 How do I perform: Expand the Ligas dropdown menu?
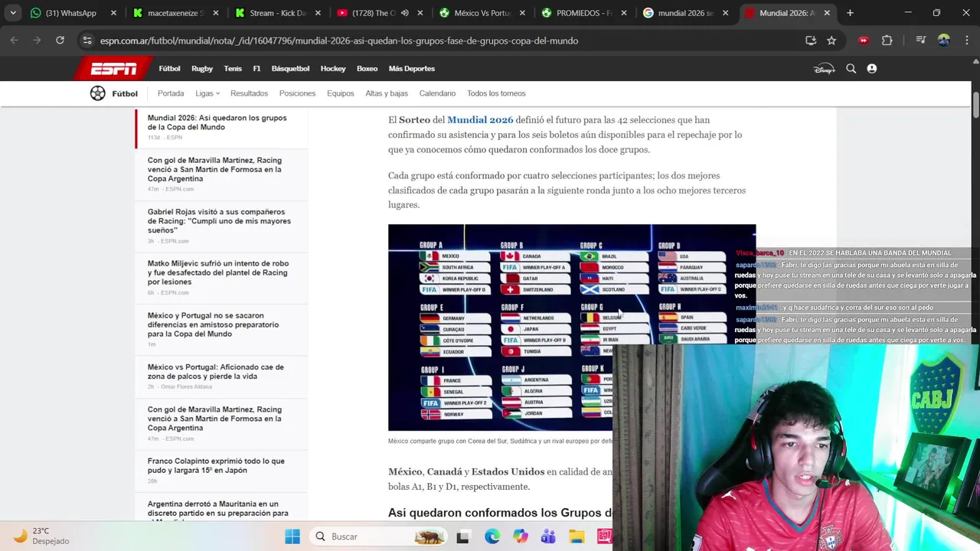(x=207, y=93)
